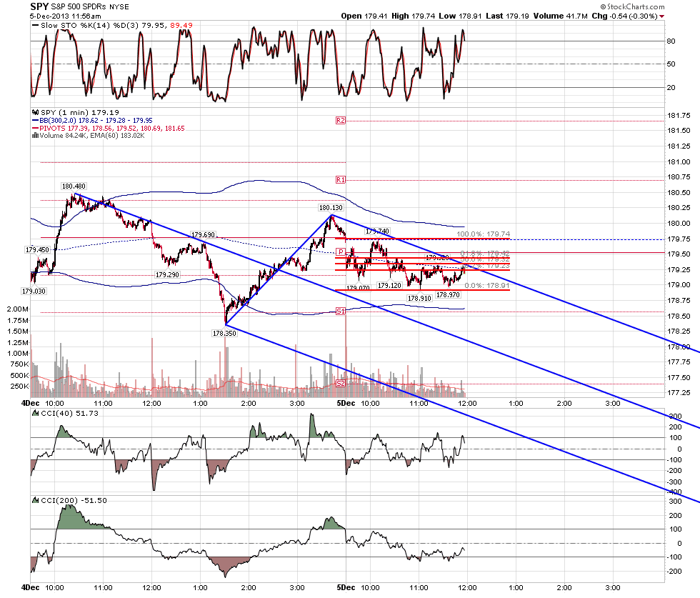This screenshot has height=598, width=700.
Task: Click the CCI(200) indicator area icon
Action: 35,501
